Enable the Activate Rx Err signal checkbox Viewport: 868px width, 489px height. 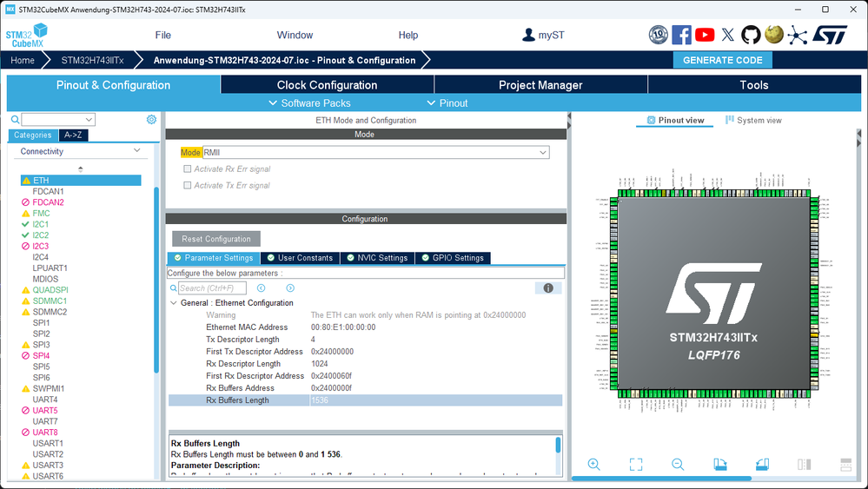point(187,169)
